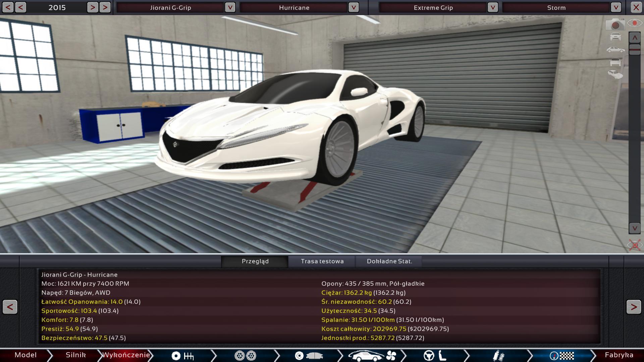This screenshot has height=362, width=644.
Task: Click the next page red arrow button
Action: click(x=634, y=307)
